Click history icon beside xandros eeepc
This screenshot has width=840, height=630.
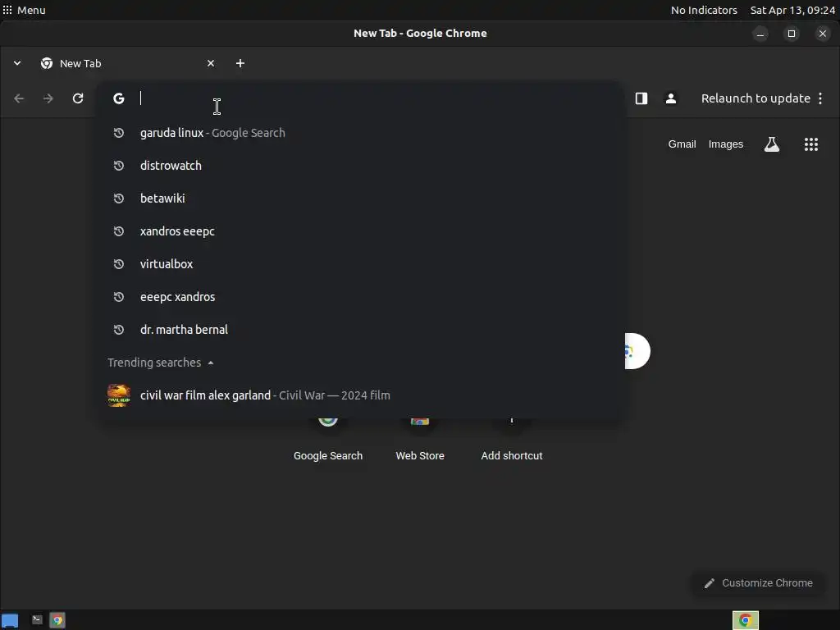pos(119,231)
